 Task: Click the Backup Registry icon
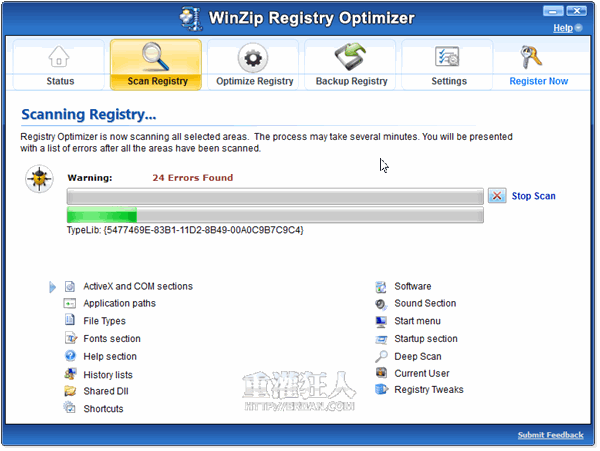coord(351,57)
